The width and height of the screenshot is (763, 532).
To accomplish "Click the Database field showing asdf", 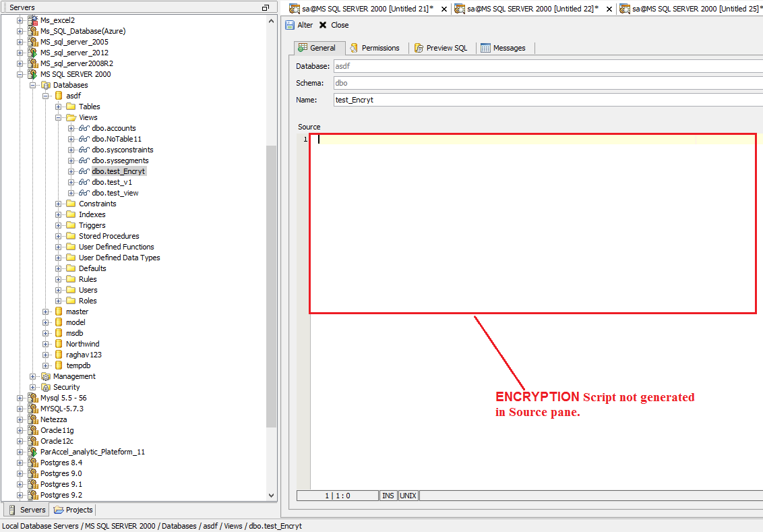I will (x=548, y=66).
